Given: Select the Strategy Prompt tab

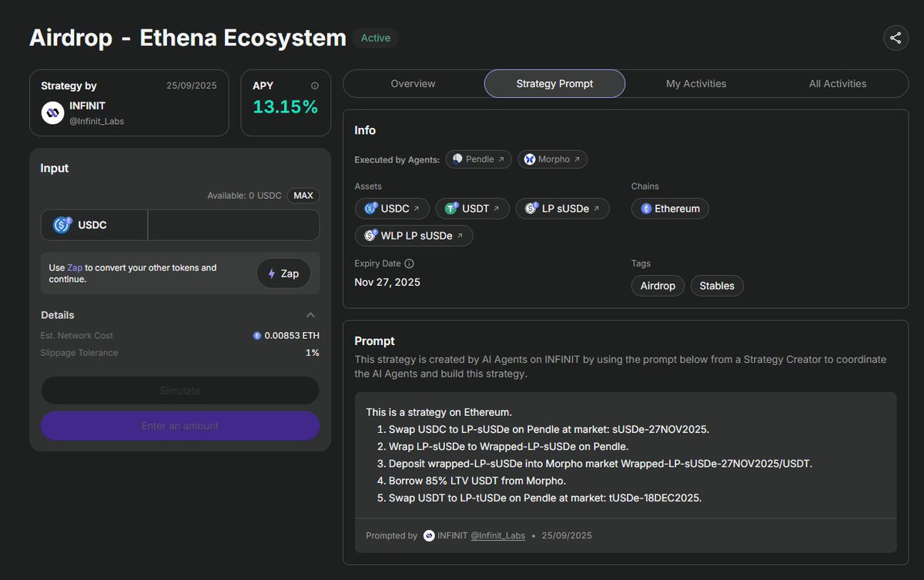Looking at the screenshot, I should pos(554,83).
